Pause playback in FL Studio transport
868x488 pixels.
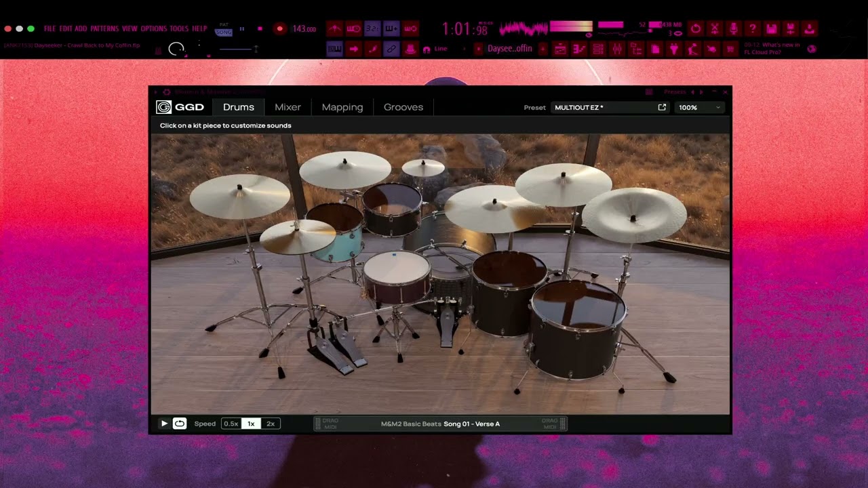241,28
